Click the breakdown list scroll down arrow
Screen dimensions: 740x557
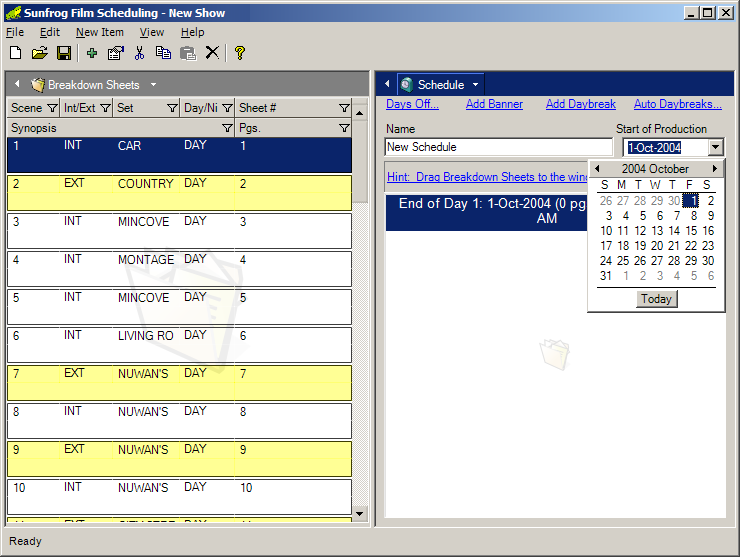360,514
